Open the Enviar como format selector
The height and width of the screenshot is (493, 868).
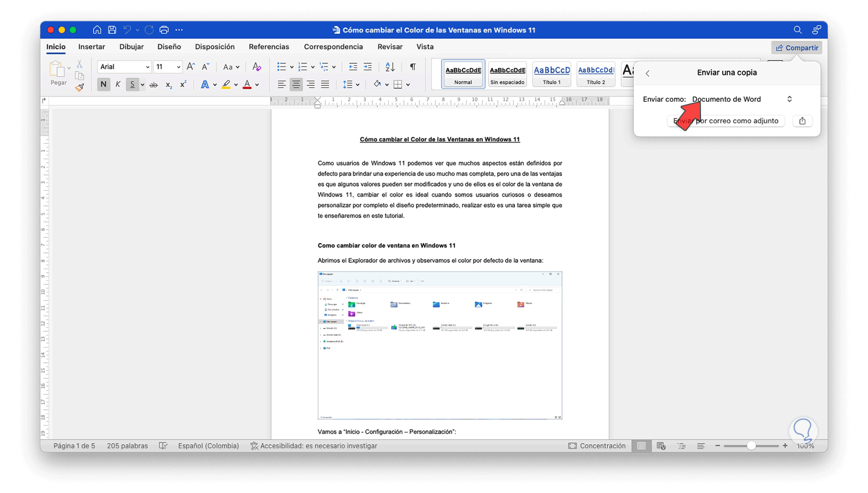tap(742, 99)
